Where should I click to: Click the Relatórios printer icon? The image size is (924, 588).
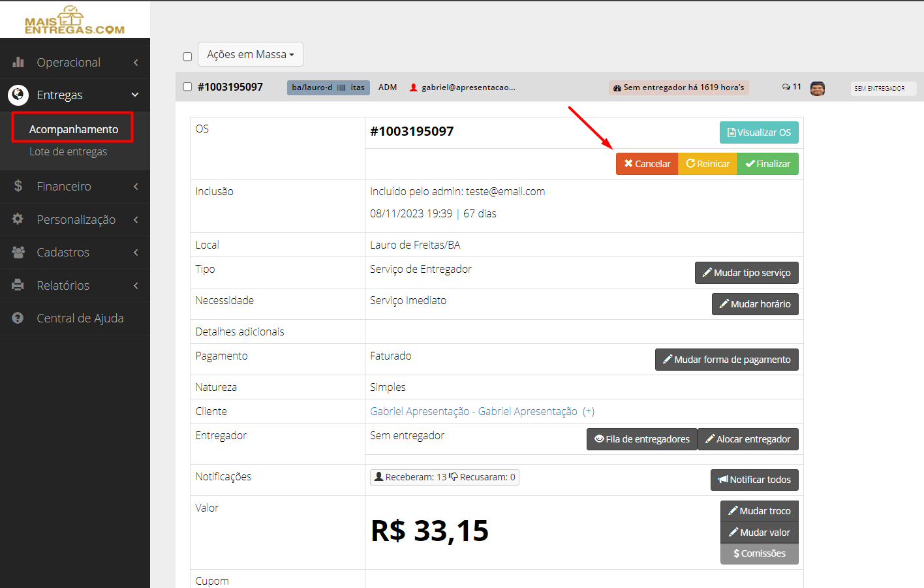click(18, 285)
